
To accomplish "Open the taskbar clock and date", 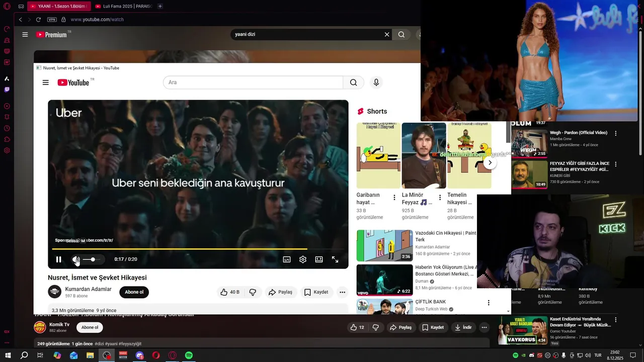I will point(615,355).
